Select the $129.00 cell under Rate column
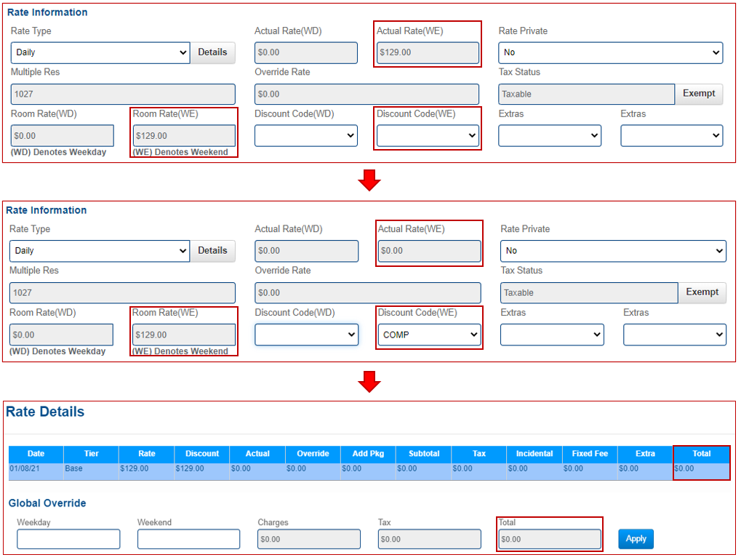The width and height of the screenshot is (741, 560). point(146,471)
